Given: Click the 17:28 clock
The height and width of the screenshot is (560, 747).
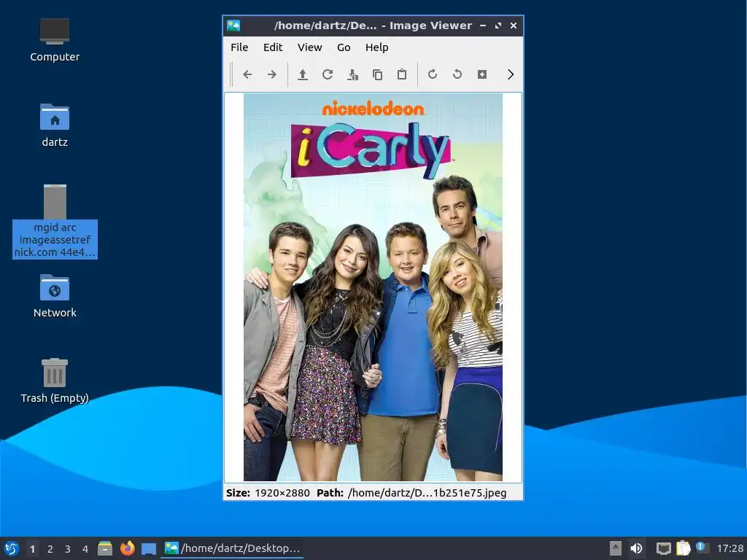Looking at the screenshot, I should point(729,548).
